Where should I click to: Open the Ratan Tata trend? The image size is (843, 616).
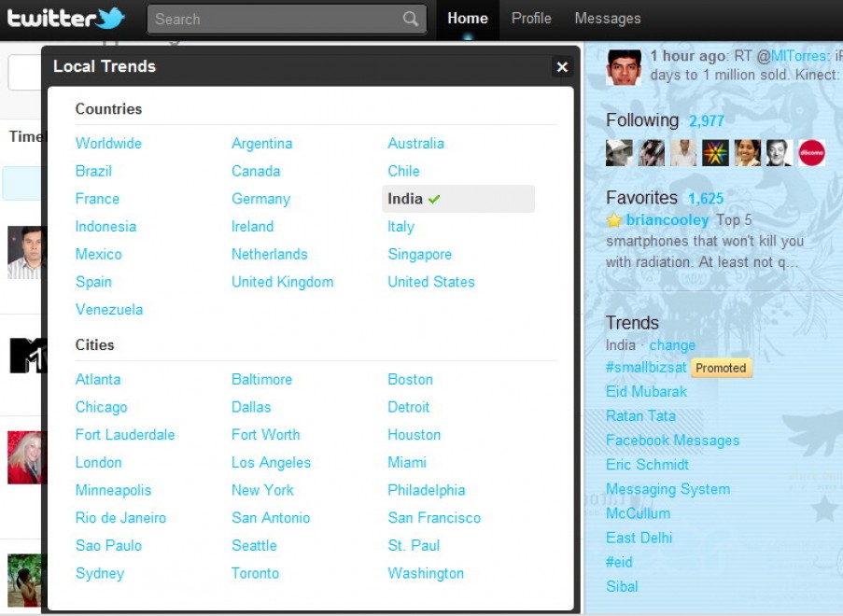(x=640, y=416)
